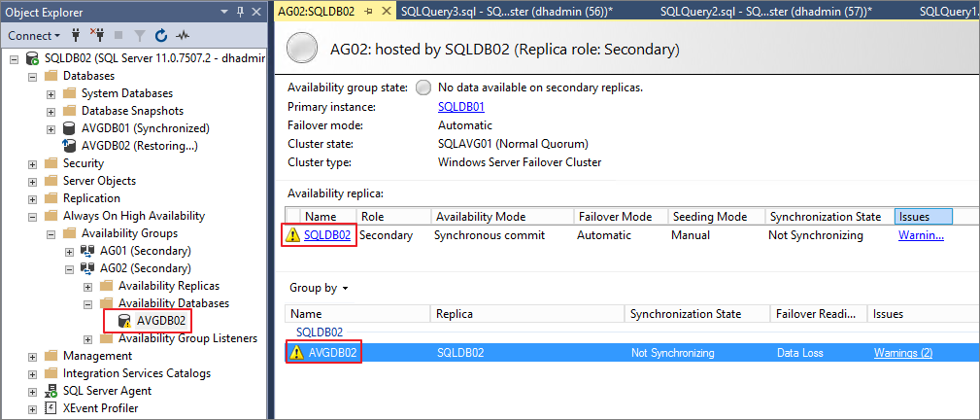Select the AVGDB02 row in database grid
This screenshot has width=980, height=420.
632,353
